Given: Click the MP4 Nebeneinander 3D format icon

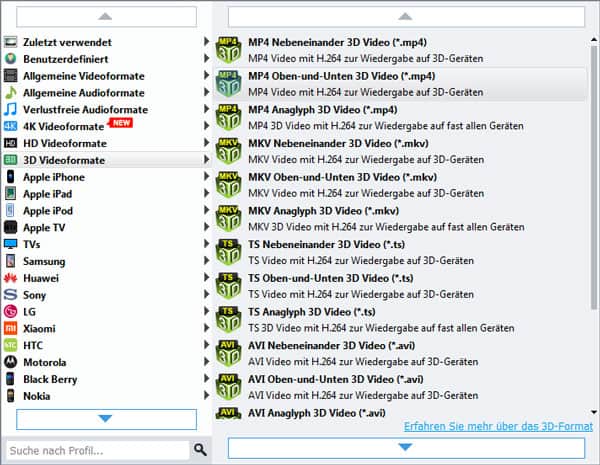Looking at the screenshot, I should pyautogui.click(x=228, y=50).
